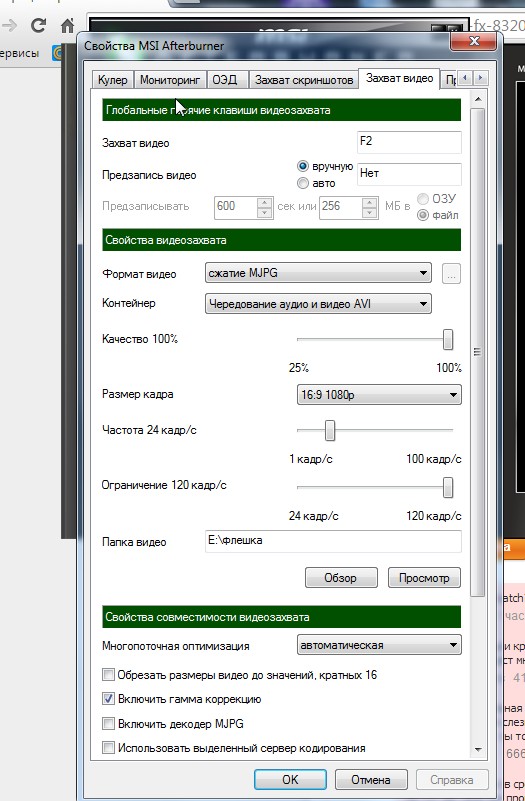
Task: Open the Формат видео dropdown
Action: pos(318,273)
